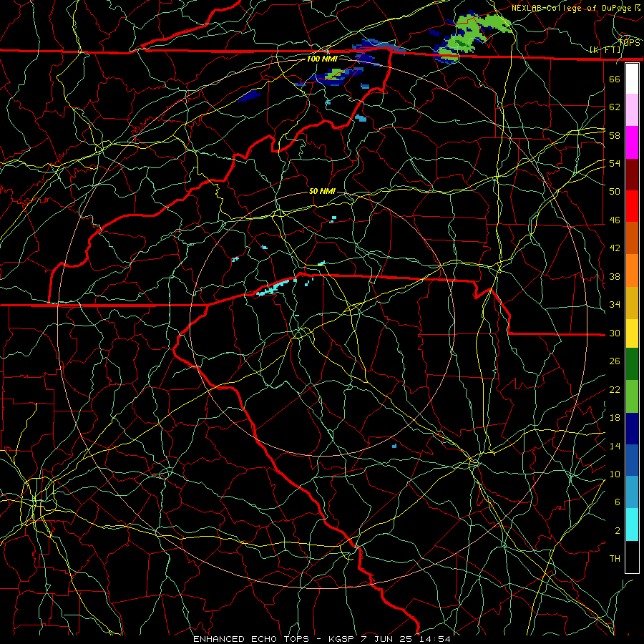The image size is (644, 644).
Task: Click the 'KGSP' radar site identifier
Action: click(x=343, y=639)
